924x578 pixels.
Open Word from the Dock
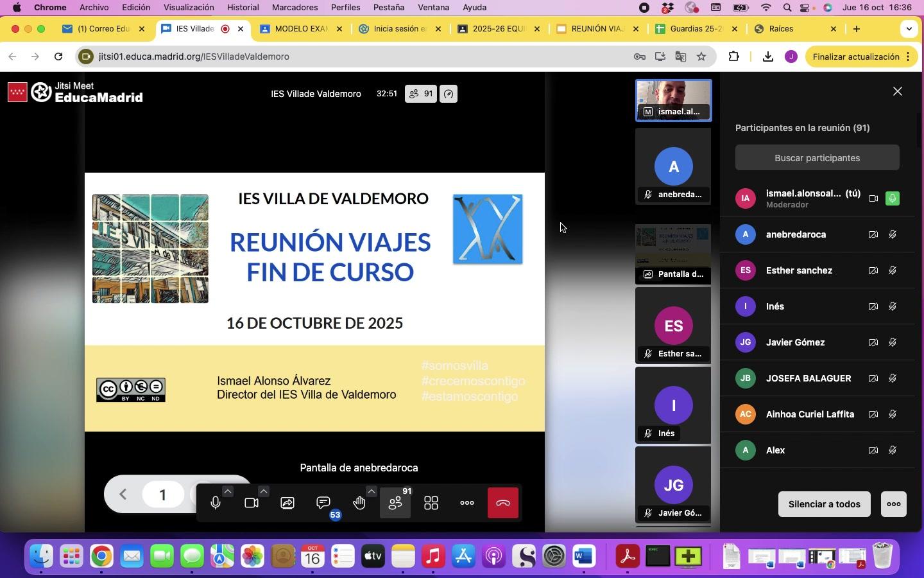point(584,556)
